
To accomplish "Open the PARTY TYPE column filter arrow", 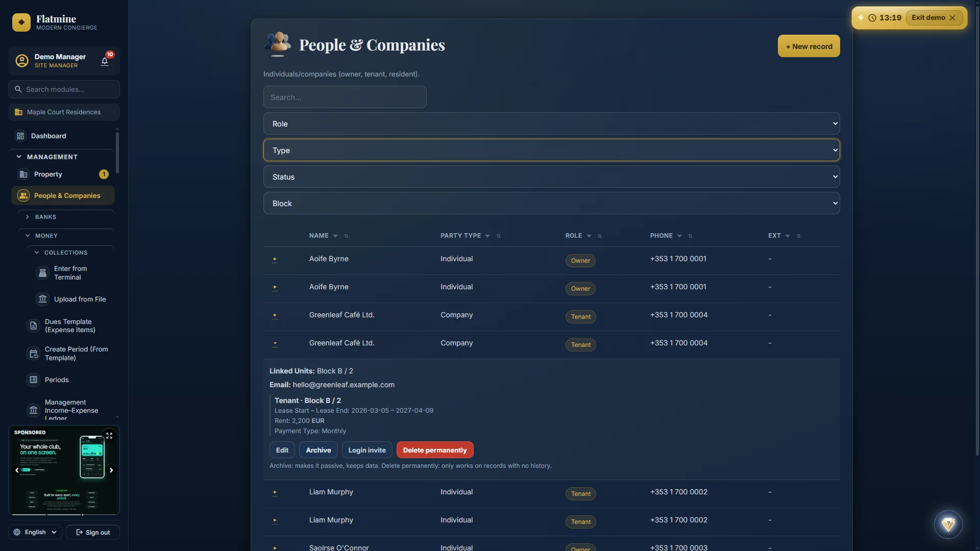I will click(x=487, y=236).
